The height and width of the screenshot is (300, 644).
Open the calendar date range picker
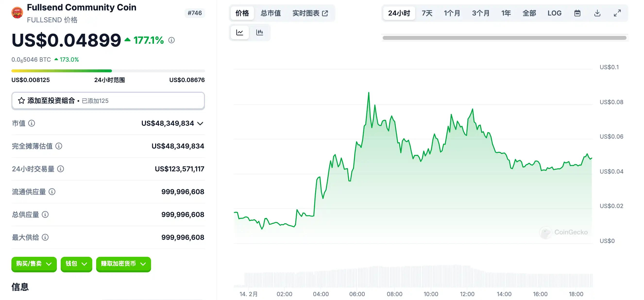click(577, 13)
